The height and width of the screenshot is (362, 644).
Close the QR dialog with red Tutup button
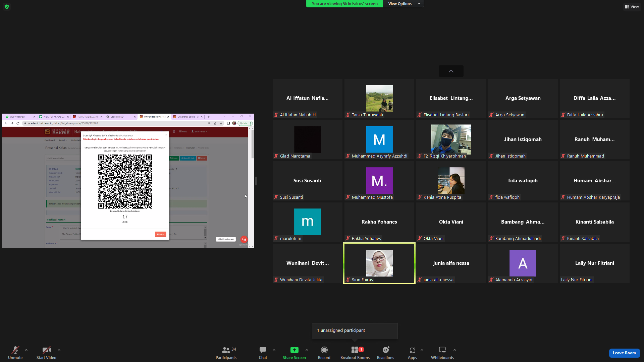161,234
